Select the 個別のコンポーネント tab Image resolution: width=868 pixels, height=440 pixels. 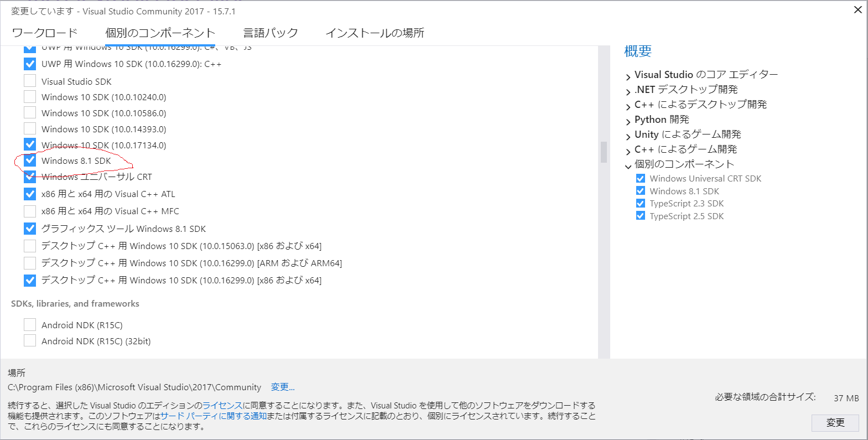pos(160,33)
